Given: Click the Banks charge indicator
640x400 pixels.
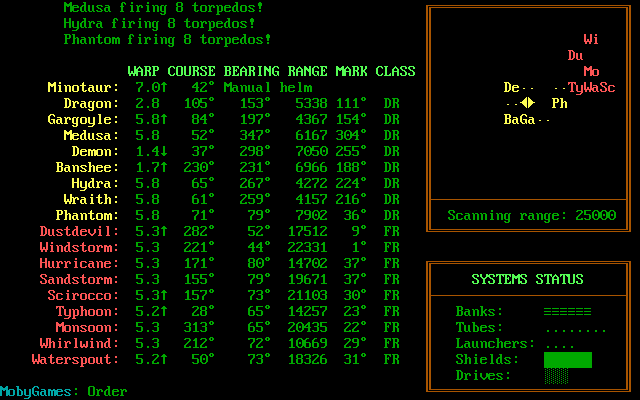Looking at the screenshot, I should point(567,311).
